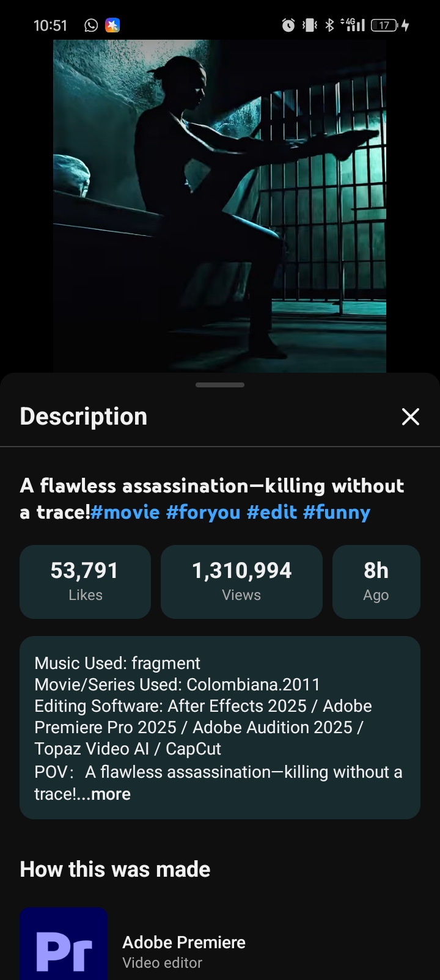Tap the Bluetooth status icon

click(x=329, y=25)
